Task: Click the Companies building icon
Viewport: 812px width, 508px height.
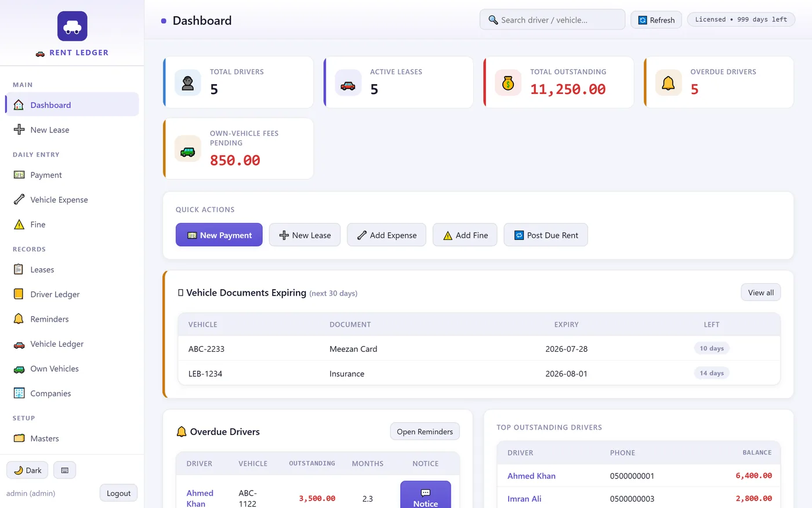Action: point(19,393)
